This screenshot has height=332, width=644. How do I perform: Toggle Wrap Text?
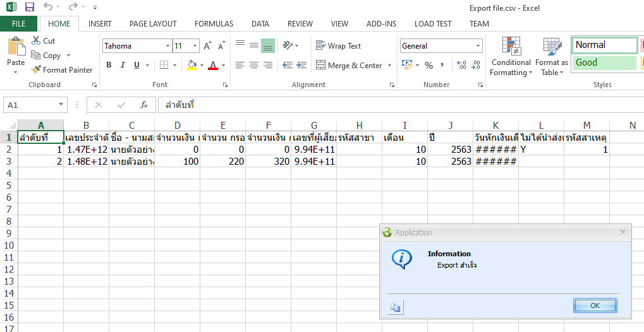[x=338, y=45]
